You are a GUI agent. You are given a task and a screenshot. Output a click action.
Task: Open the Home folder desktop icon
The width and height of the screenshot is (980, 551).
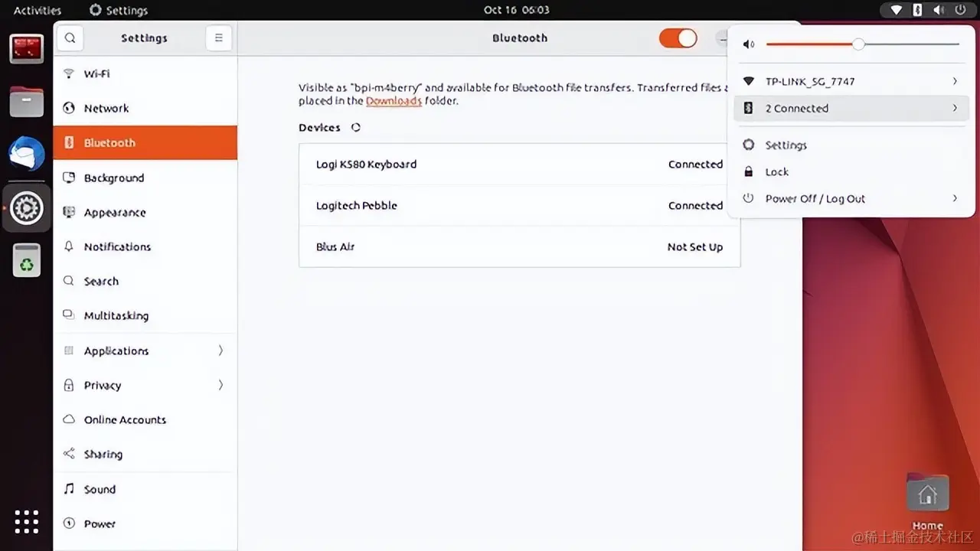click(927, 501)
